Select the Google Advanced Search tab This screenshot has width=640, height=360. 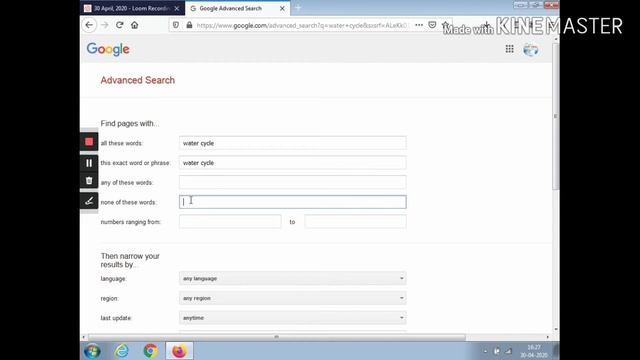click(x=231, y=8)
